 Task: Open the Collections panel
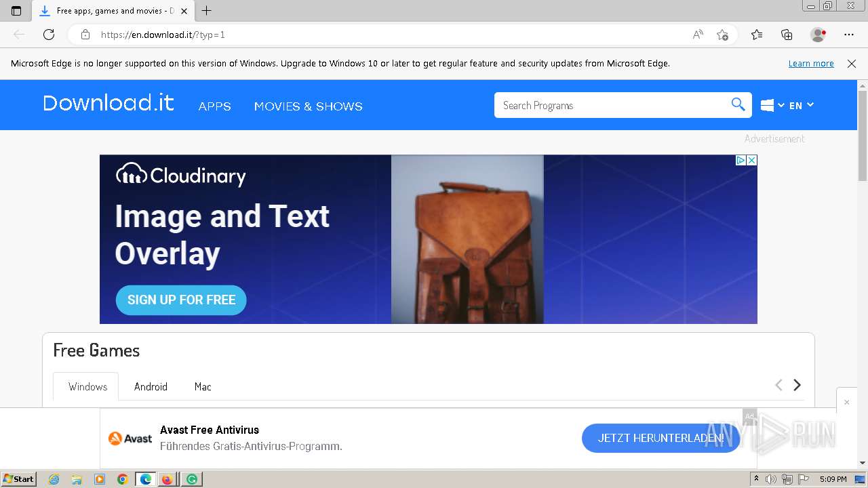point(787,35)
